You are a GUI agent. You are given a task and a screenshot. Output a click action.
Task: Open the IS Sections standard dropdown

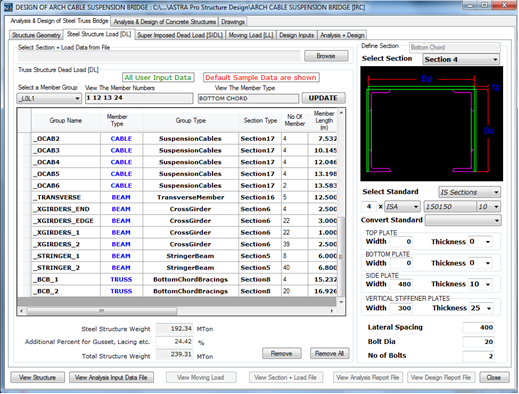coord(469,192)
